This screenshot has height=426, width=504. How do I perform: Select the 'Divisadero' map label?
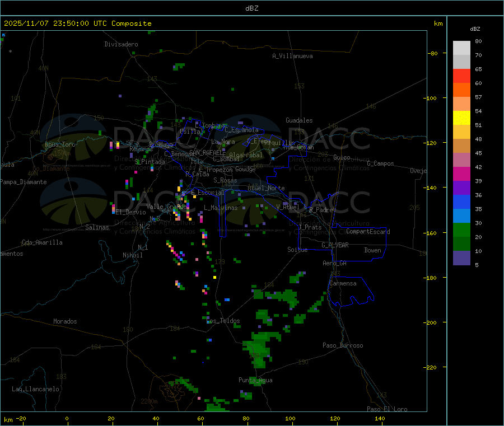(x=121, y=44)
